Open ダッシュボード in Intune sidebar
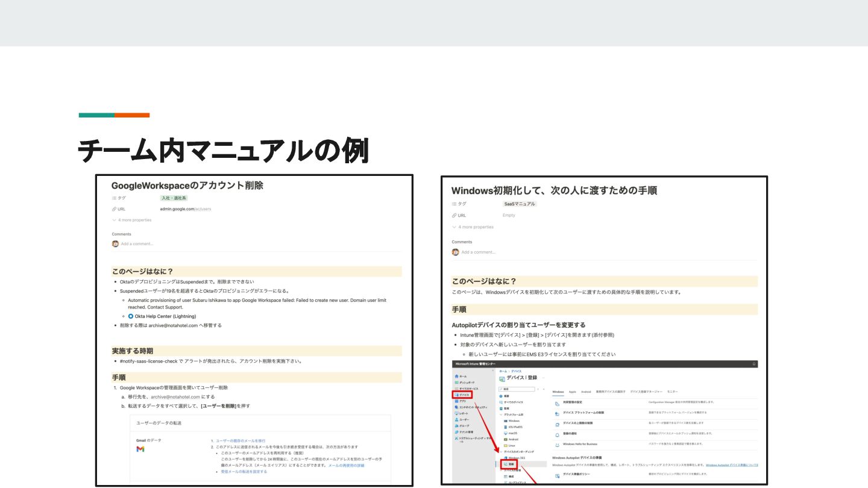 [465, 383]
